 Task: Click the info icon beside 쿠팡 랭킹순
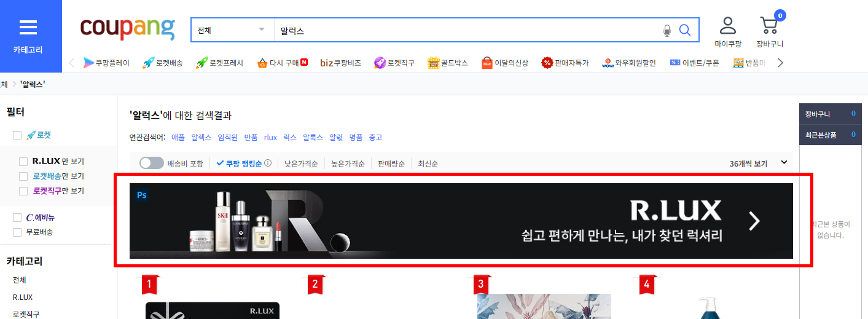pos(268,163)
